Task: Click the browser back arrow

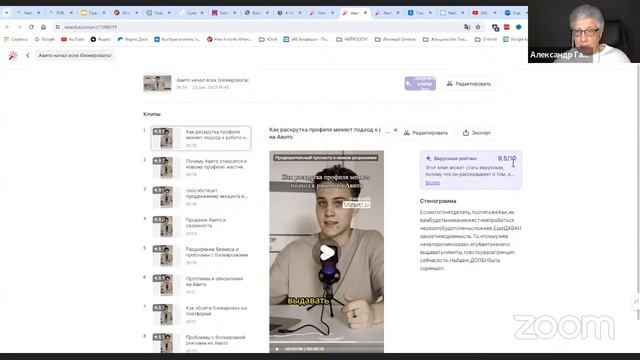Action: (7, 27)
